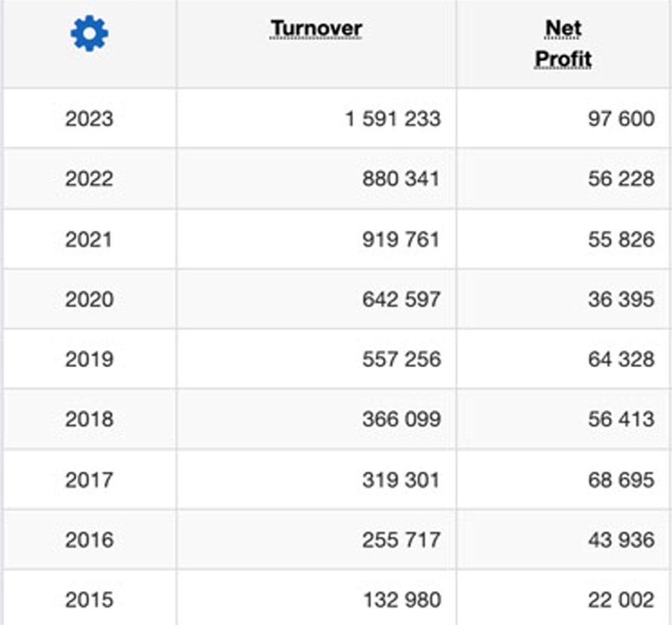This screenshot has width=672, height=625.
Task: Click turnover value 880 341
Action: coord(401,179)
